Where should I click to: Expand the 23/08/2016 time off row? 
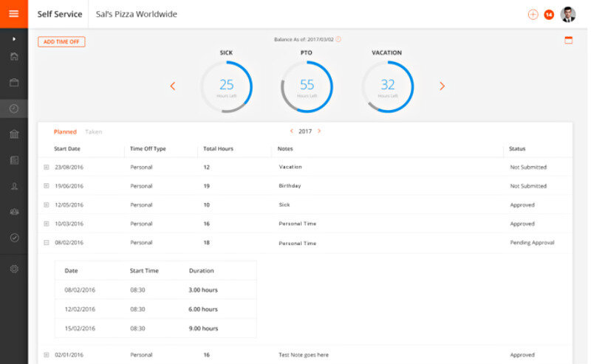(46, 167)
